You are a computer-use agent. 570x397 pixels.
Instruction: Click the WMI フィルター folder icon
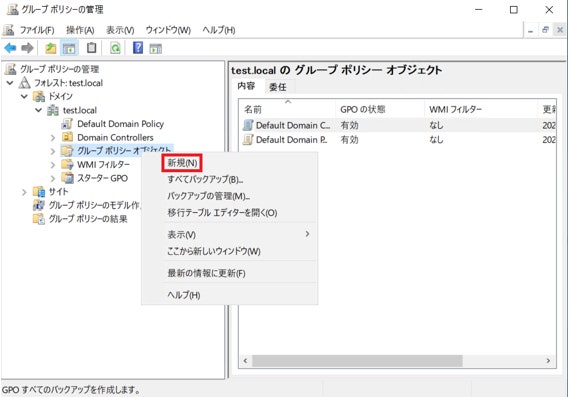coord(67,164)
